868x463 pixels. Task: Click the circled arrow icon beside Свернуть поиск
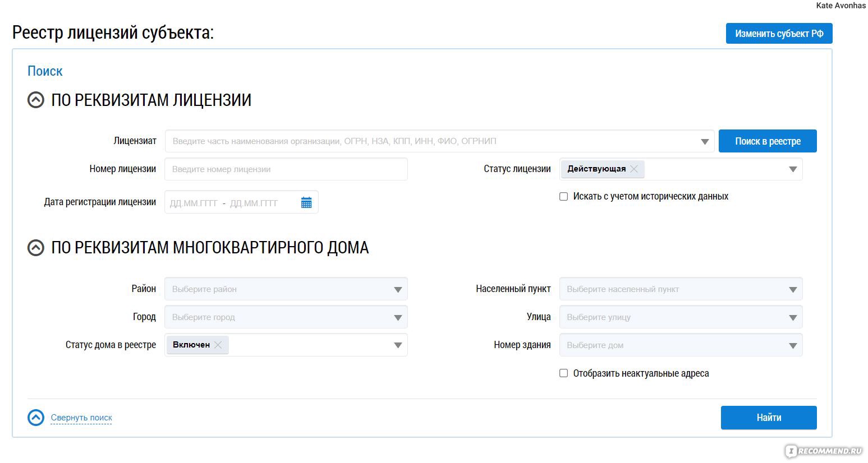tap(36, 418)
